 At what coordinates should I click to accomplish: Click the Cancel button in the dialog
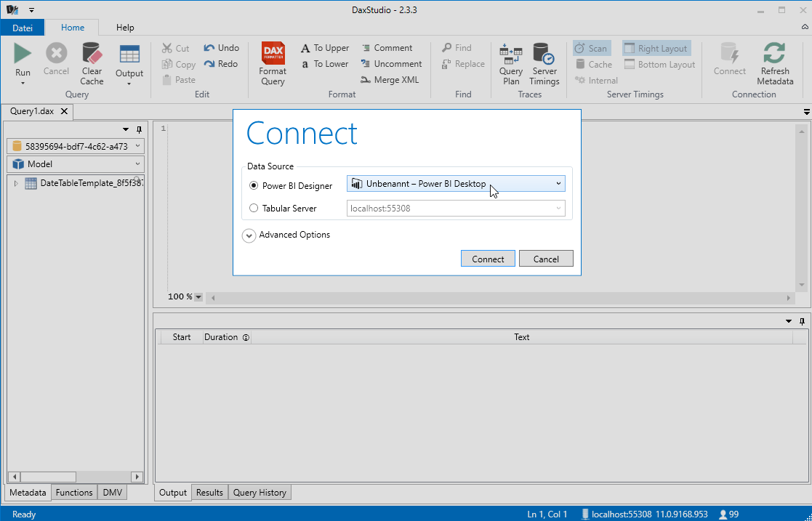click(x=546, y=259)
